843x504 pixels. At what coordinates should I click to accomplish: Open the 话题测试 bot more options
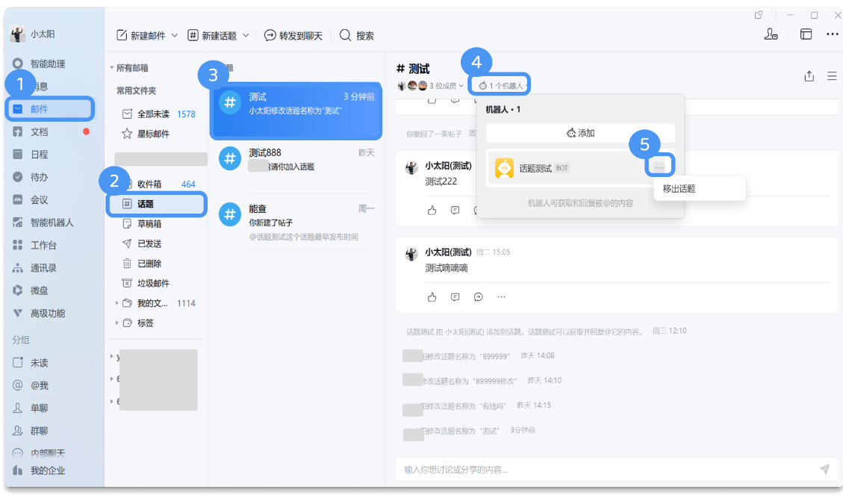click(x=659, y=167)
